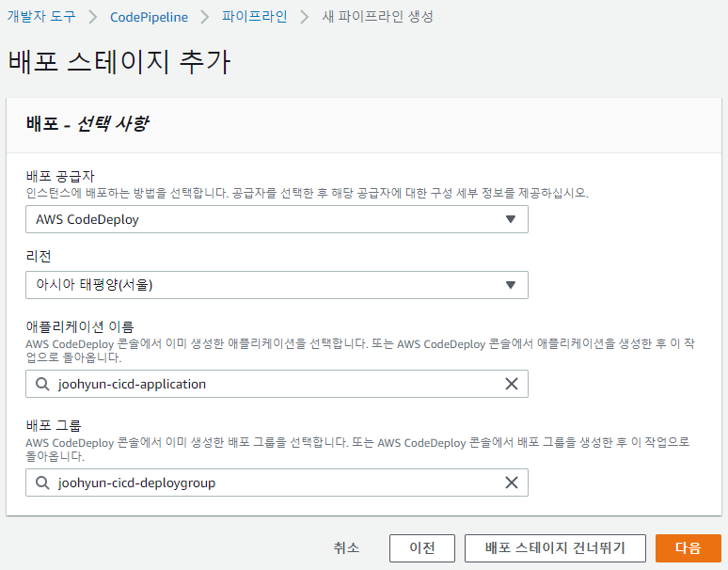Go to CodePipeline breadcrumb link

(x=149, y=17)
